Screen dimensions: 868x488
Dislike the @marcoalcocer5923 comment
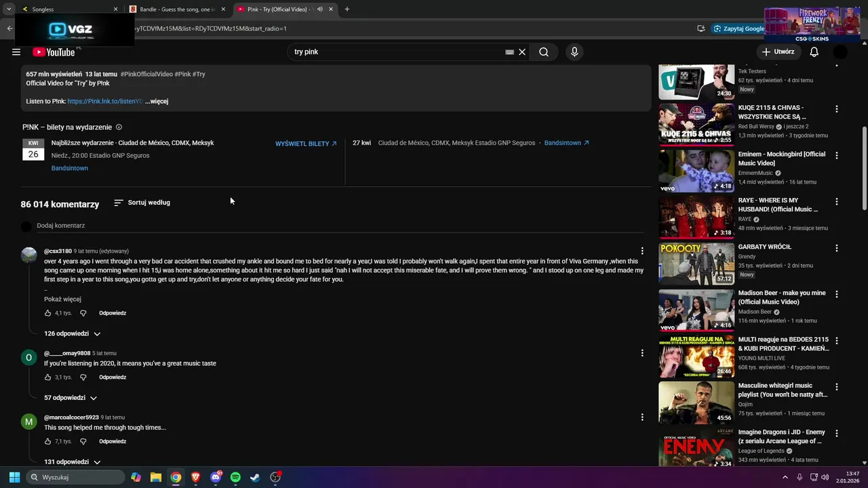[x=83, y=442]
